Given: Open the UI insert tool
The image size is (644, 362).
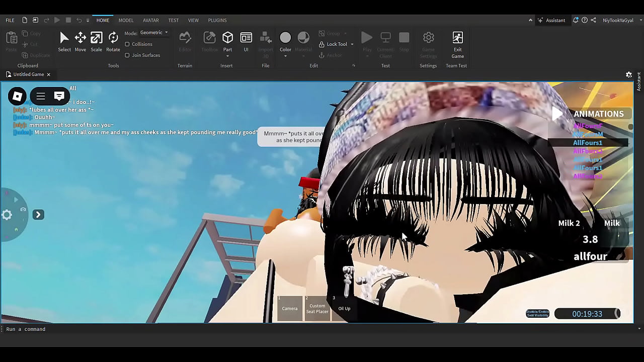Looking at the screenshot, I should click(x=246, y=41).
